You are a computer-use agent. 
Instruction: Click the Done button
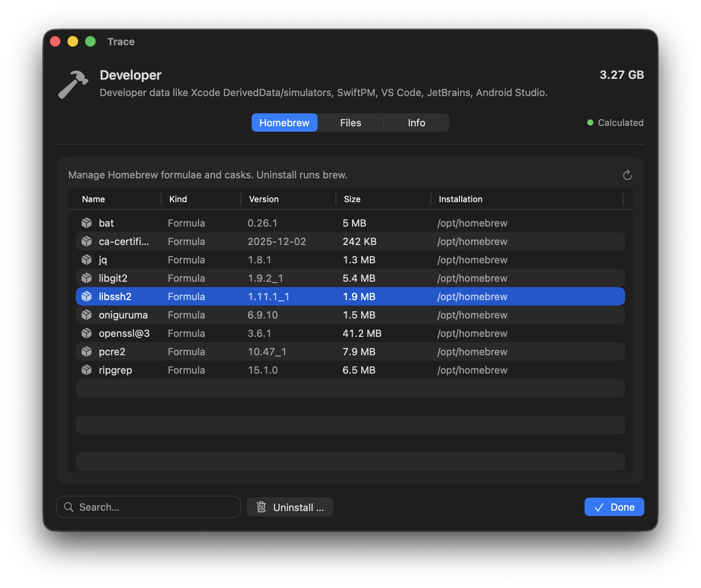614,507
